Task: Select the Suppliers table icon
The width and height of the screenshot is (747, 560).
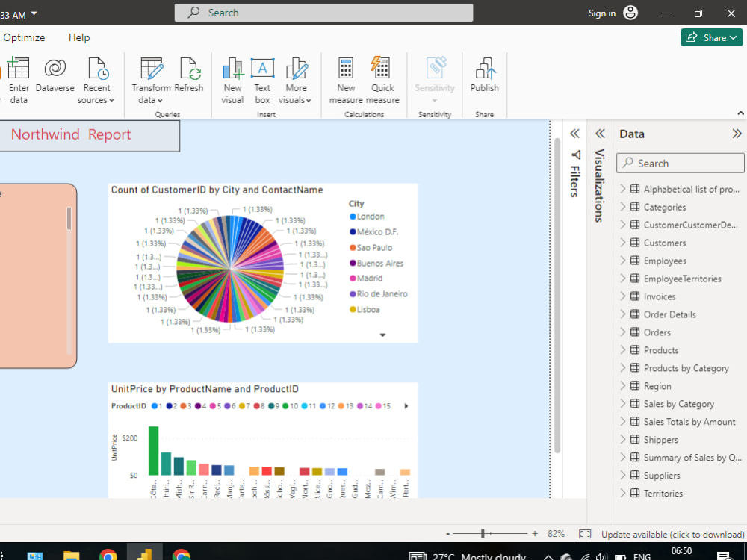Action: [x=635, y=475]
